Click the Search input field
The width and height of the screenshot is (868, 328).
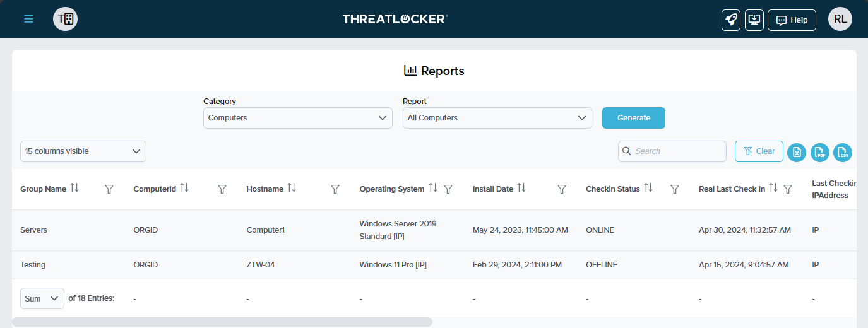672,151
